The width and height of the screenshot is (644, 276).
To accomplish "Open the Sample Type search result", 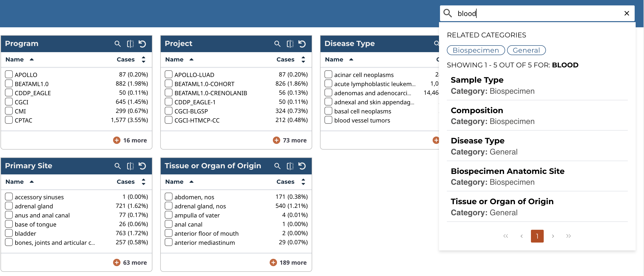I will [x=477, y=80].
